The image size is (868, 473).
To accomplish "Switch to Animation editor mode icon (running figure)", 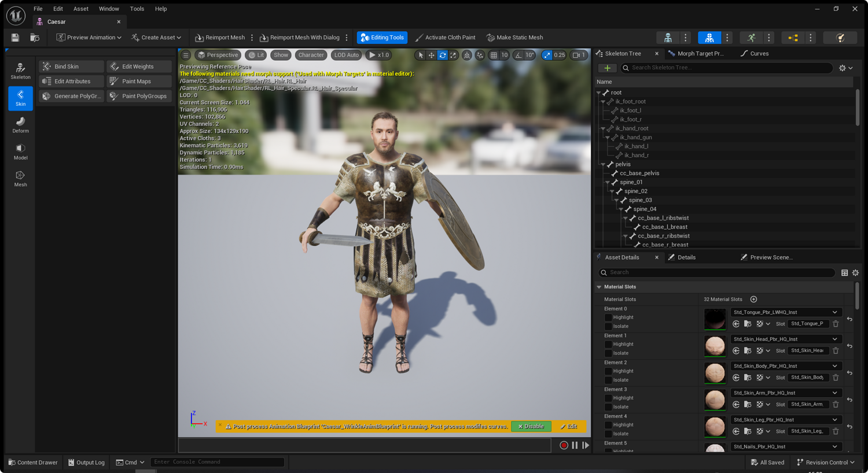I will tap(751, 38).
